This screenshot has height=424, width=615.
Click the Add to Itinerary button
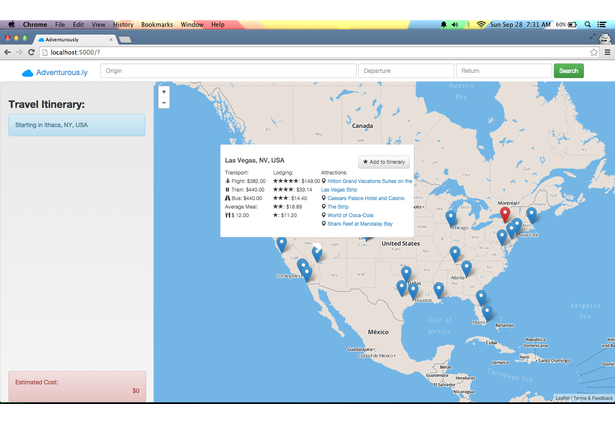[384, 162]
